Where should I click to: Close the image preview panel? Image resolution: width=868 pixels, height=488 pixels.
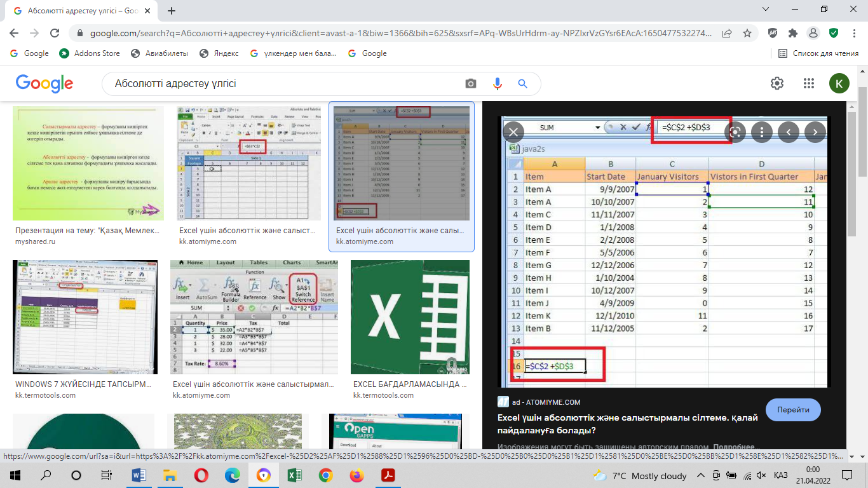513,132
